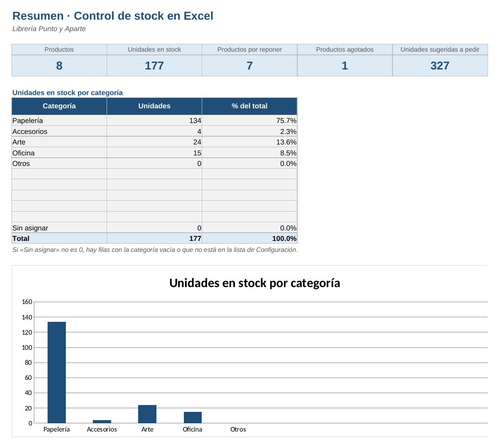Select the 'Productos por reponer' label
This screenshot has height=448, width=499.
[x=250, y=50]
